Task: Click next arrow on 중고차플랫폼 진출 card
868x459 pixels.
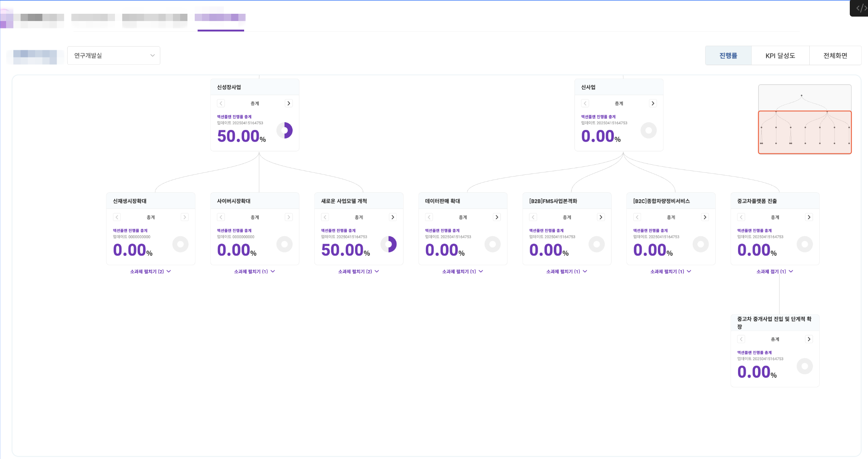Action: pyautogui.click(x=809, y=217)
